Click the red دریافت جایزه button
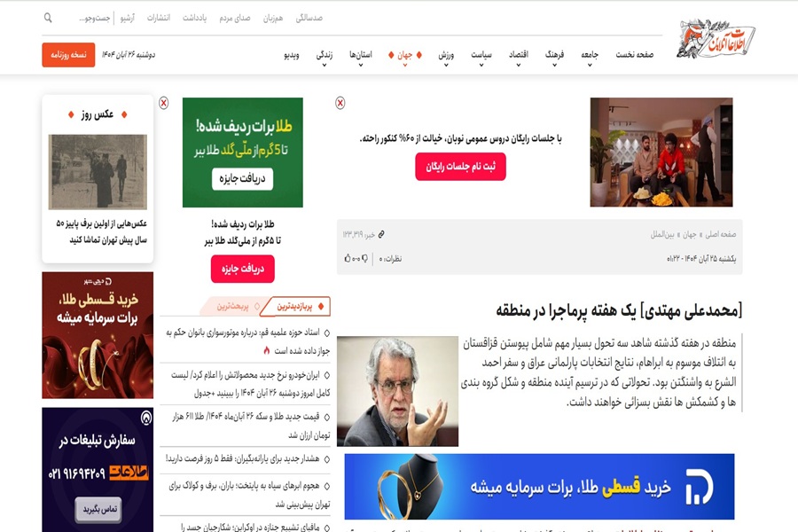 click(243, 269)
